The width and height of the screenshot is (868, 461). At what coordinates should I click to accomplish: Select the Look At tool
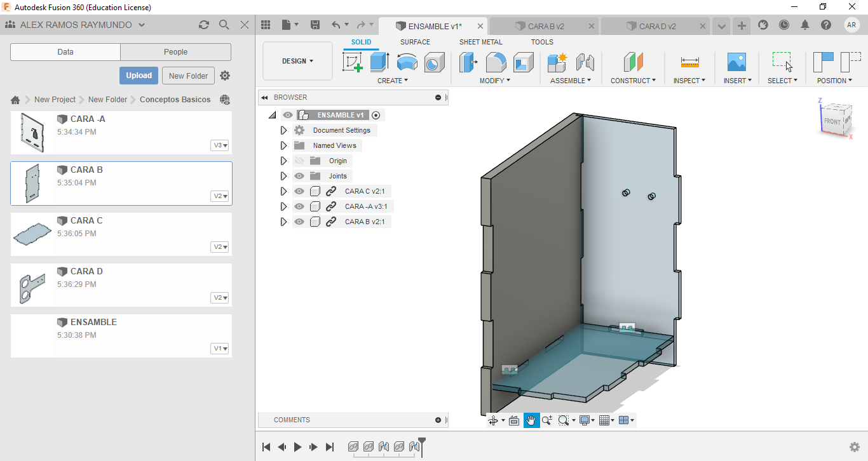click(x=514, y=420)
